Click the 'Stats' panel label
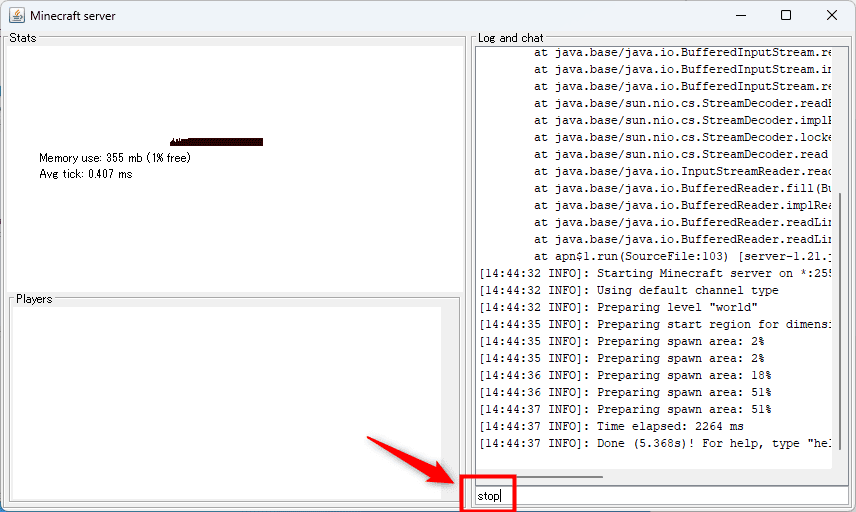856x512 pixels. pos(23,38)
